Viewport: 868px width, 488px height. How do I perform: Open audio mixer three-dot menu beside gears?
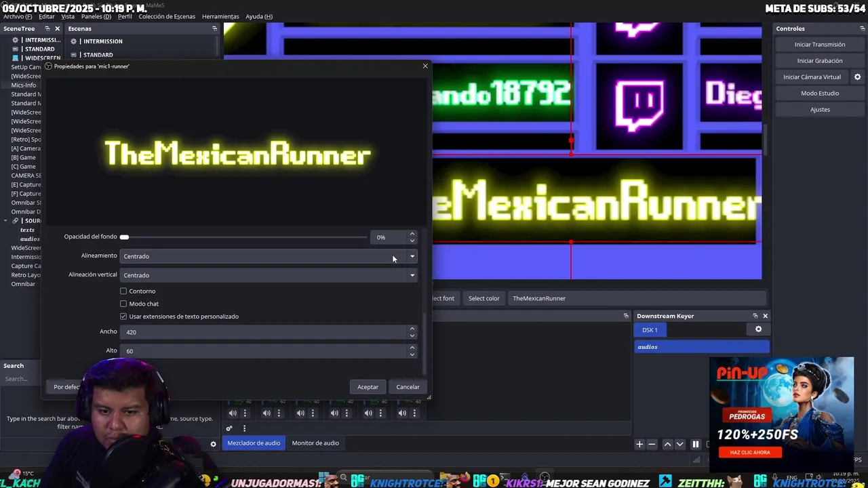pyautogui.click(x=244, y=428)
